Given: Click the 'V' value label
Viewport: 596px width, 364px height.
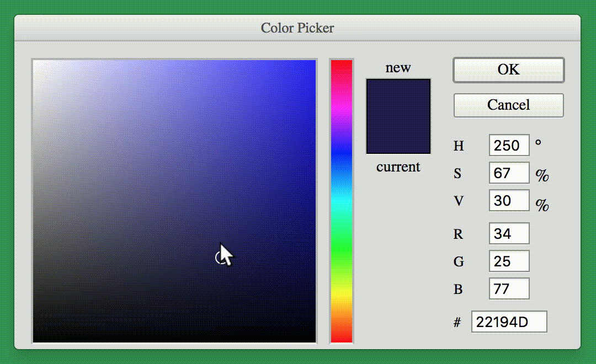Looking at the screenshot, I should click(x=459, y=201).
